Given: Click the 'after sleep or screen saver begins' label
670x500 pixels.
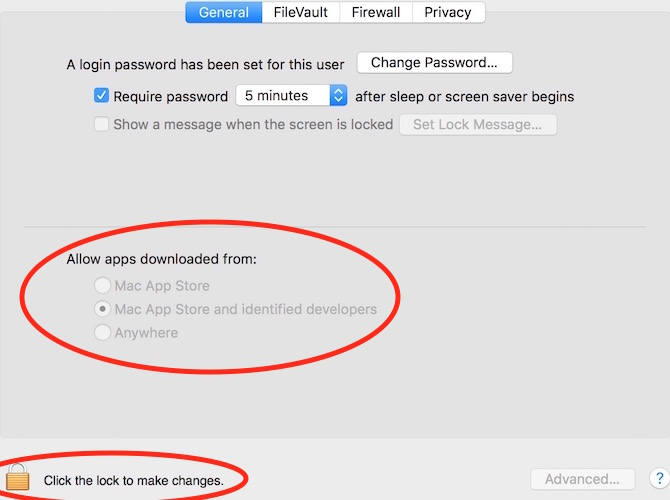Looking at the screenshot, I should pyautogui.click(x=465, y=97).
